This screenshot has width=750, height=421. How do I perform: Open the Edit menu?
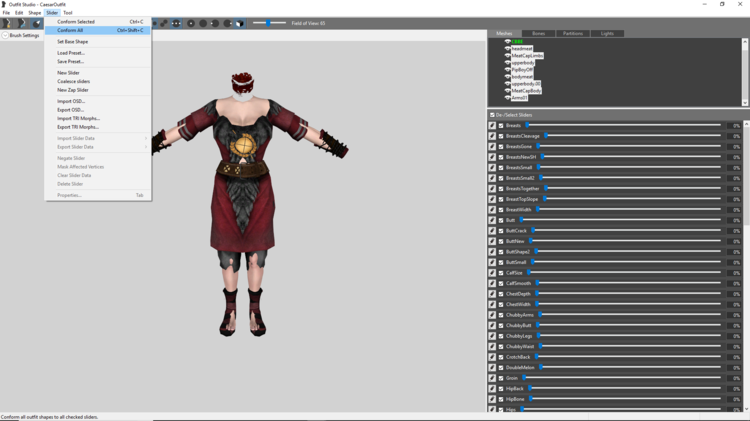[x=19, y=13]
